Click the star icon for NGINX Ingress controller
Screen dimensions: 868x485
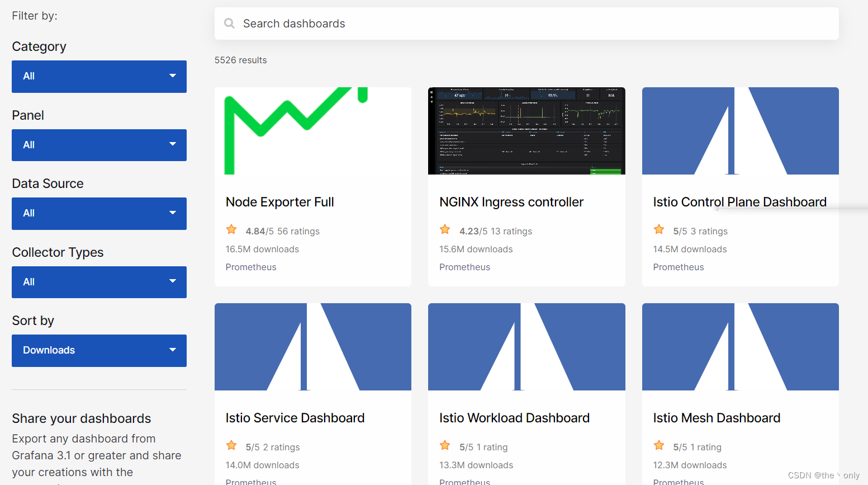pos(445,229)
